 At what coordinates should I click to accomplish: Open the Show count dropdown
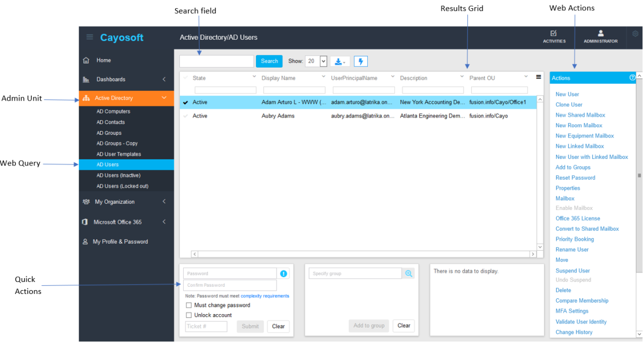[323, 61]
